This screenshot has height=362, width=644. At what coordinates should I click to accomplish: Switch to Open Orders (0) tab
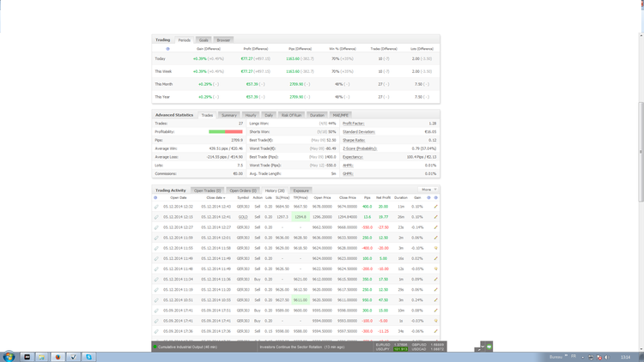(243, 190)
